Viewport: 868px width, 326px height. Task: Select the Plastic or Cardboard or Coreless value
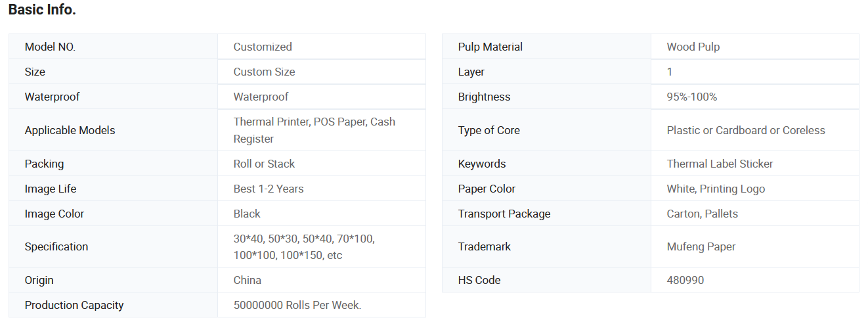pyautogui.click(x=746, y=130)
